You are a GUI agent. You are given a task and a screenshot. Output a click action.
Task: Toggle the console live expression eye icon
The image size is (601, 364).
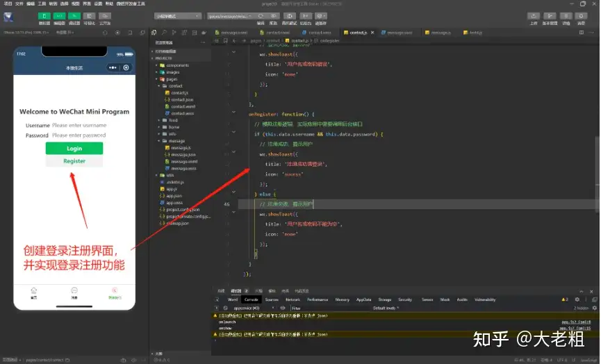point(283,308)
